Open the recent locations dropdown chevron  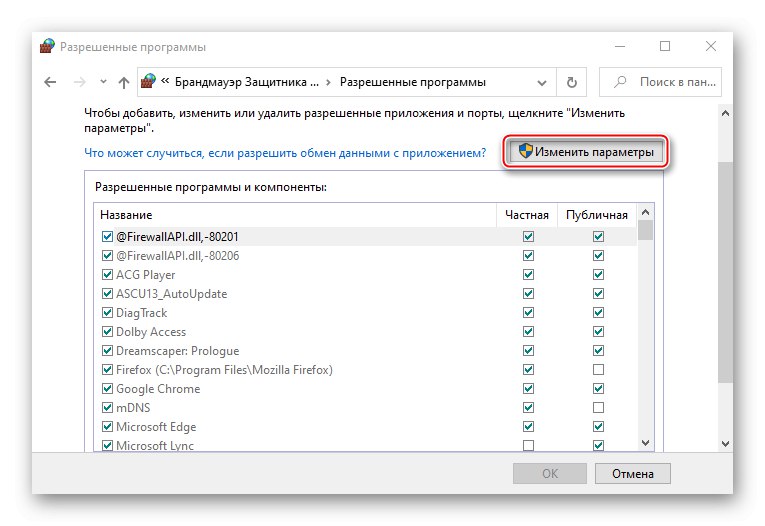[103, 82]
